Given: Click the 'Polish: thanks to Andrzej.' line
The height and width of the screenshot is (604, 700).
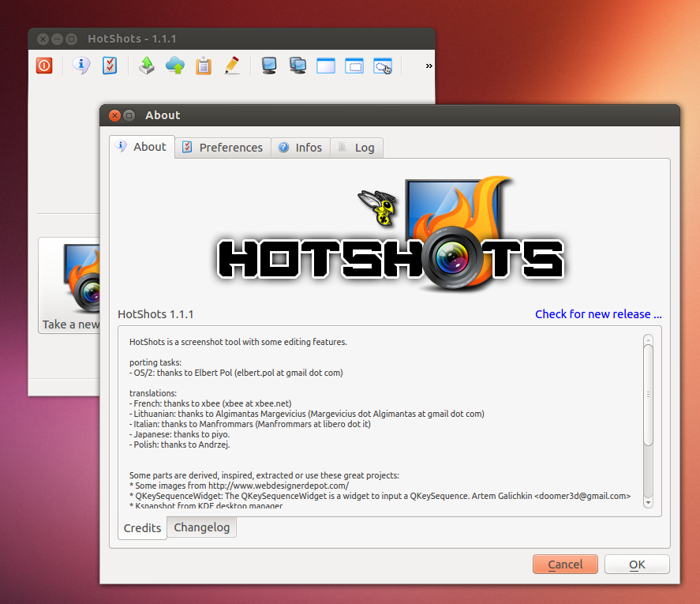Looking at the screenshot, I should point(179,445).
